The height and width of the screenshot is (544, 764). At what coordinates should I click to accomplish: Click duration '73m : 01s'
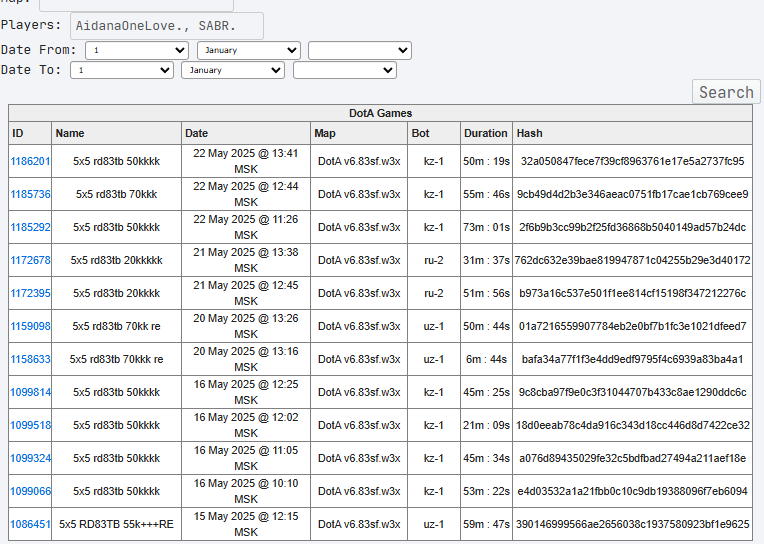click(x=486, y=227)
